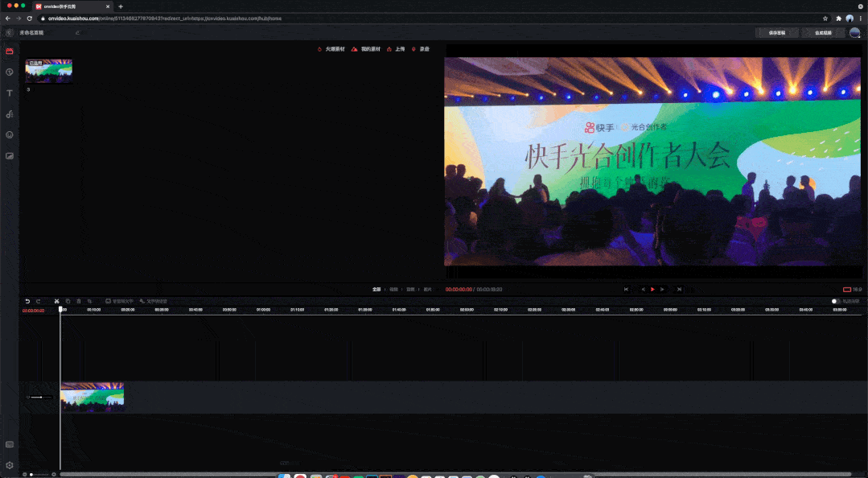Switch to the 火爆素材 tab
Screen dimensions: 868x478
click(x=331, y=49)
